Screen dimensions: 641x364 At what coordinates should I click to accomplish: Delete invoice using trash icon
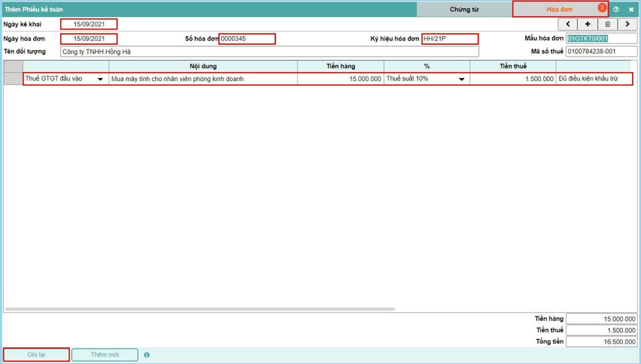[x=607, y=24]
